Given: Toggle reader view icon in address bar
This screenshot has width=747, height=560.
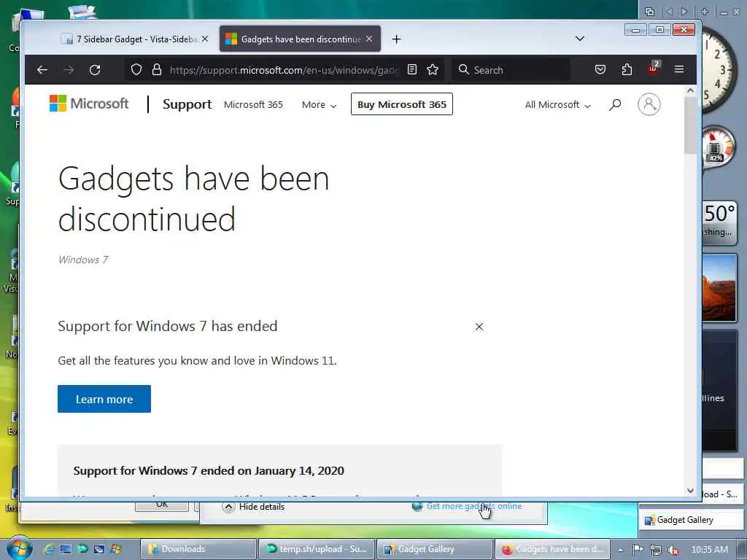Looking at the screenshot, I should point(412,70).
